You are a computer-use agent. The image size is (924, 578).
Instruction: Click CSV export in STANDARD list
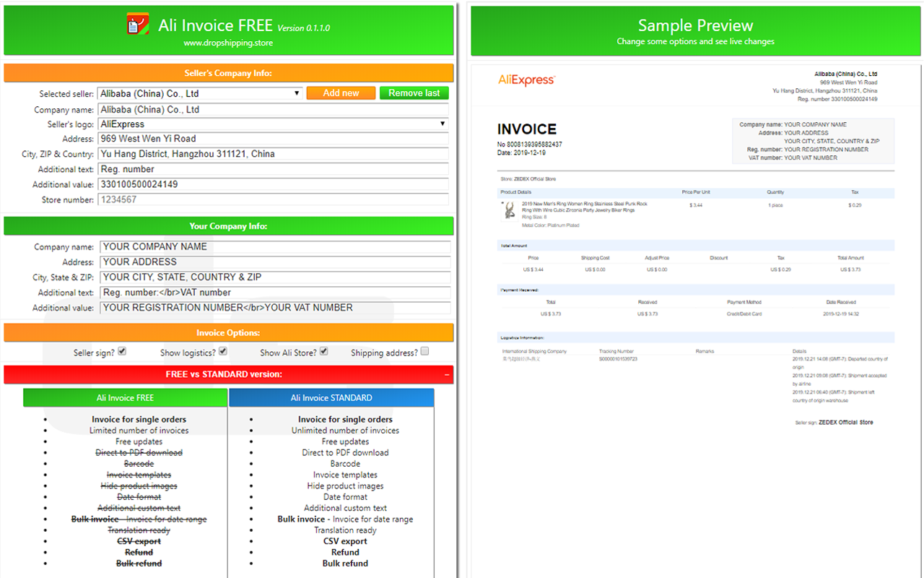pyautogui.click(x=345, y=541)
